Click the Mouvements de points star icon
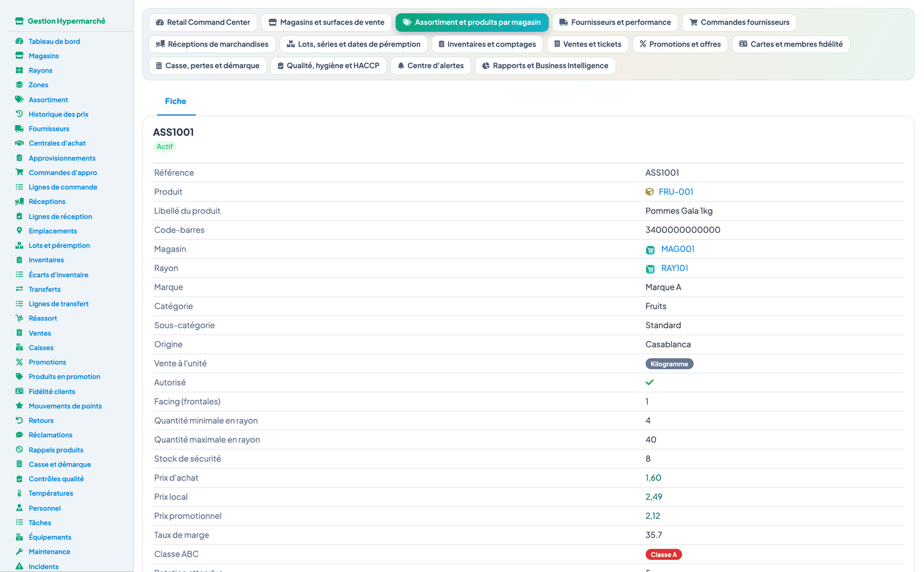 19,406
